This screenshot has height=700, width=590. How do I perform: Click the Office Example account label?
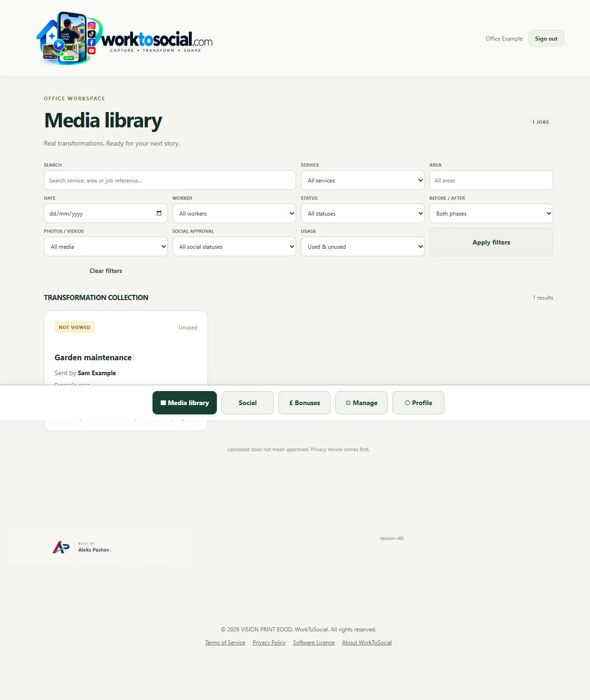[504, 39]
